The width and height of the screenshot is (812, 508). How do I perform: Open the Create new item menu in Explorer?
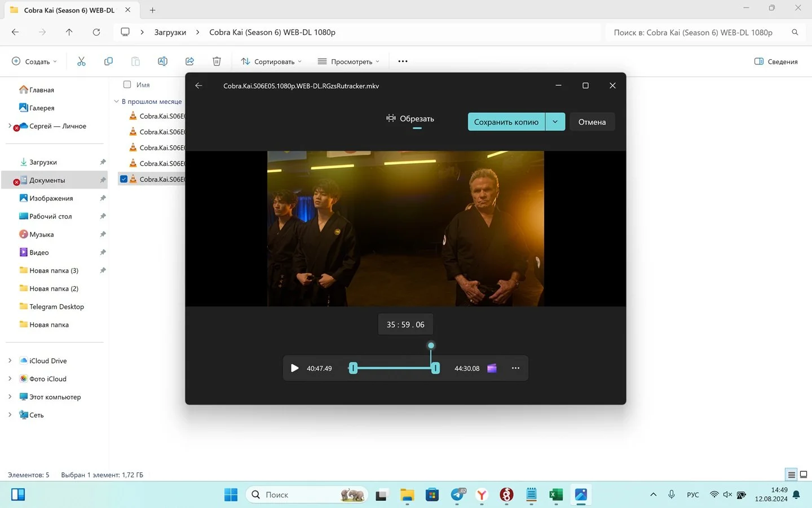coord(34,62)
